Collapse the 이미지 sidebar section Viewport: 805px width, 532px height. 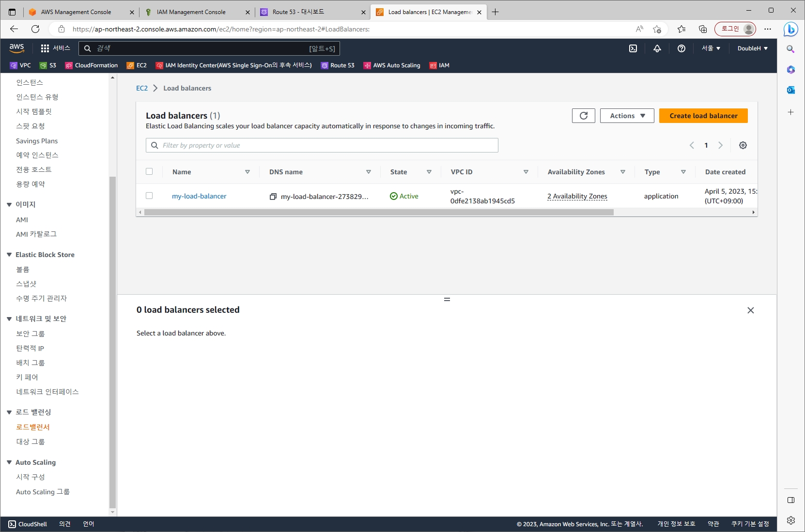[9, 205]
